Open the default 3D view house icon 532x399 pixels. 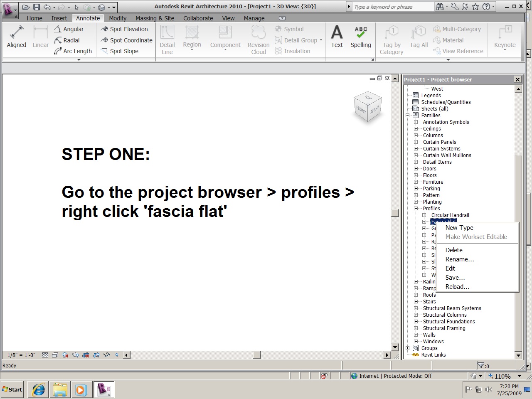tap(101, 7)
